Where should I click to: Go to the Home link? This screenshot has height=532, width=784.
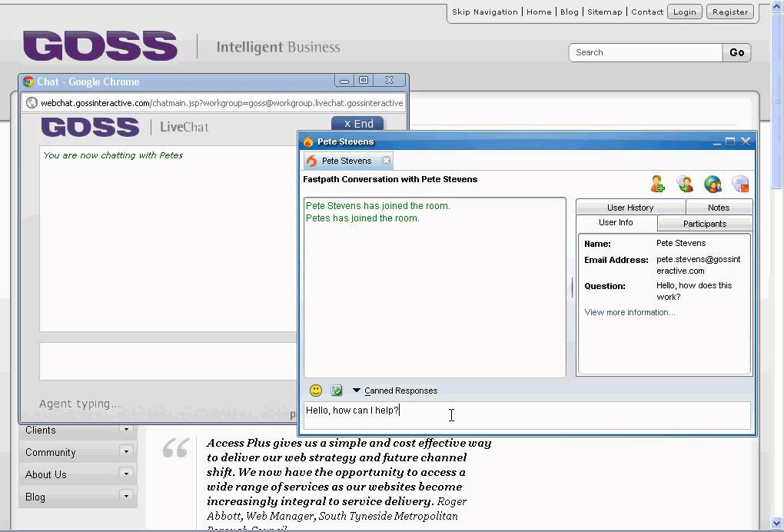click(x=539, y=12)
